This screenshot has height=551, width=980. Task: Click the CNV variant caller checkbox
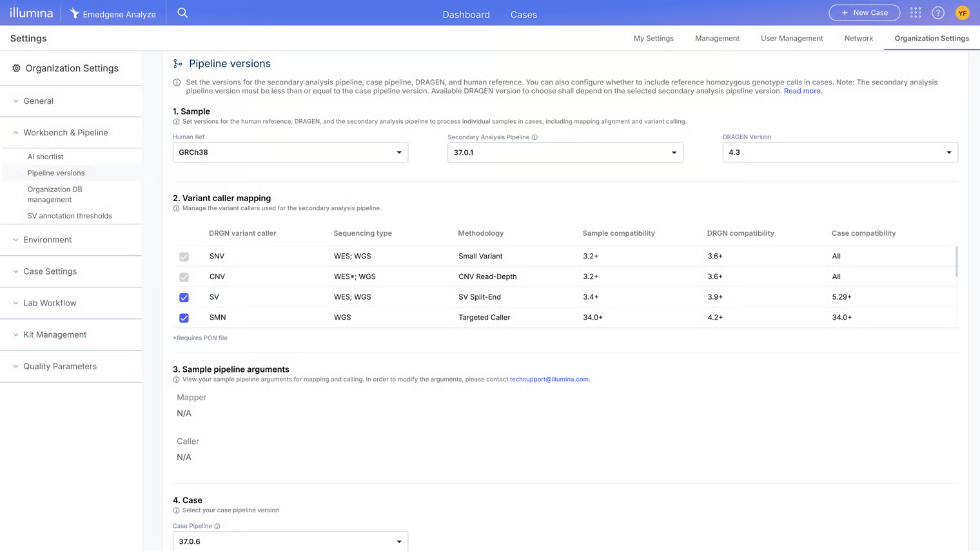pyautogui.click(x=184, y=277)
